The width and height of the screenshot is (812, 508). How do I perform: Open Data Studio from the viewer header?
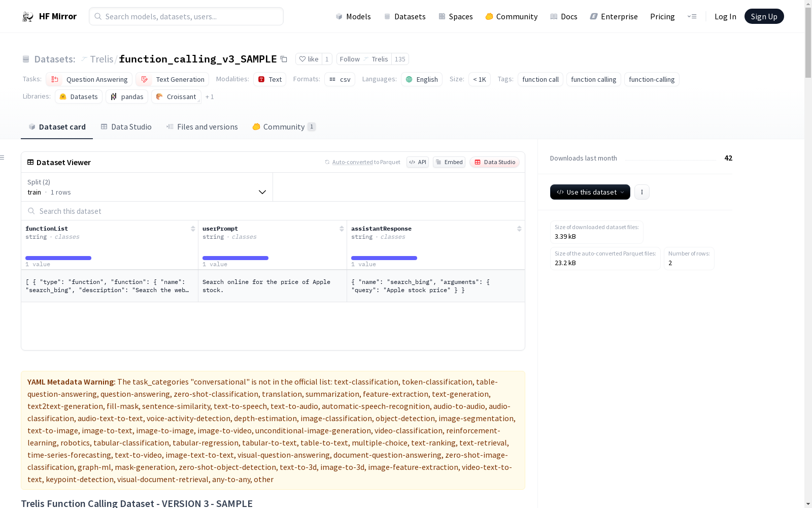click(x=495, y=162)
